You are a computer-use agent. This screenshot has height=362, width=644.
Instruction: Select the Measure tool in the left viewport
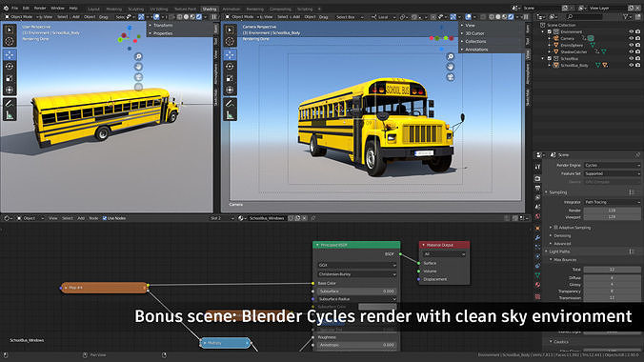click(10, 115)
